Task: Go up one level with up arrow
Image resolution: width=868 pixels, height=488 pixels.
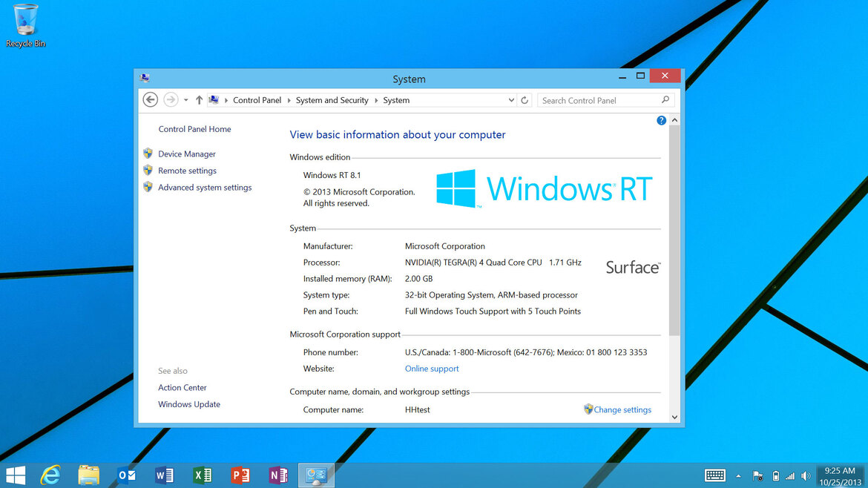Action: pyautogui.click(x=199, y=100)
